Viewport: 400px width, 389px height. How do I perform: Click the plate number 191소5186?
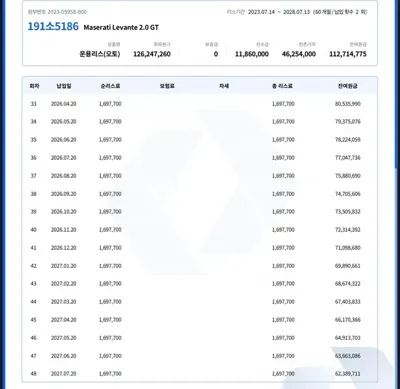coord(53,26)
